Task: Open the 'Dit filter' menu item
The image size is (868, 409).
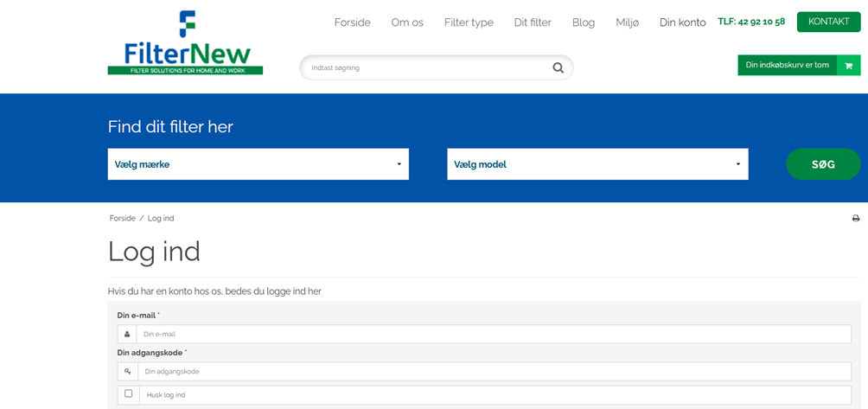Action: (x=533, y=22)
